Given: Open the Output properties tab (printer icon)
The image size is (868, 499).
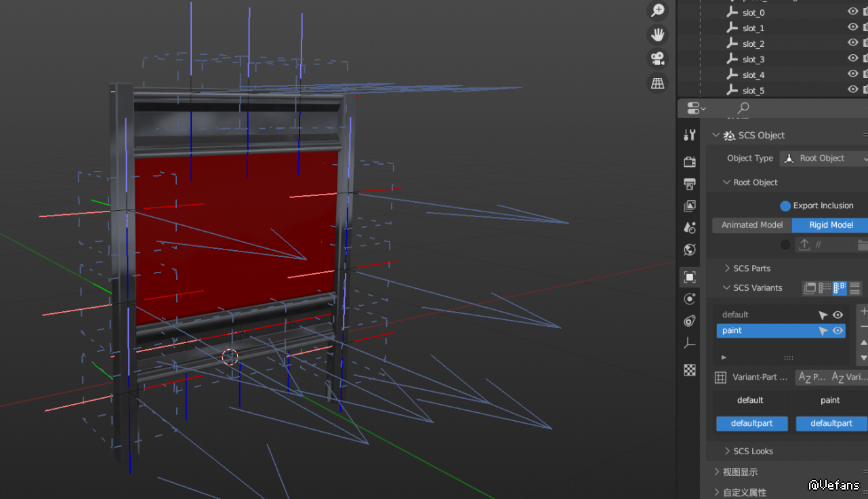Looking at the screenshot, I should (690, 184).
